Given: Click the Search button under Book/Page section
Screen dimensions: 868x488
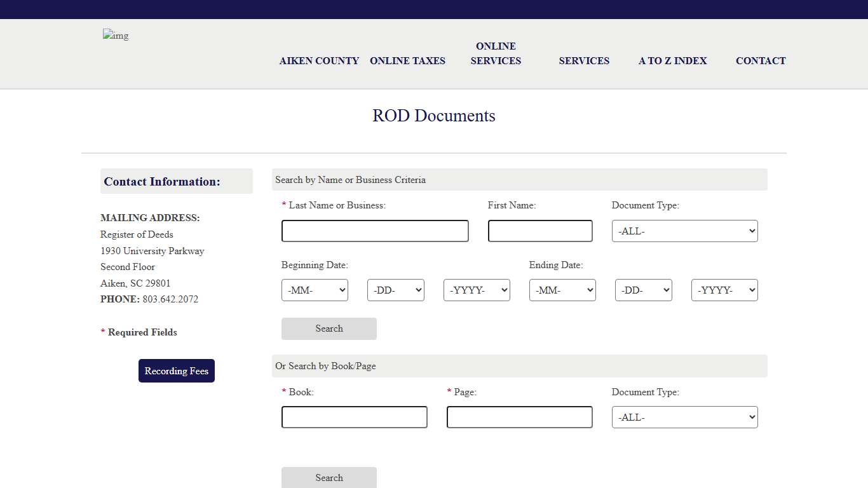Looking at the screenshot, I should (329, 477).
